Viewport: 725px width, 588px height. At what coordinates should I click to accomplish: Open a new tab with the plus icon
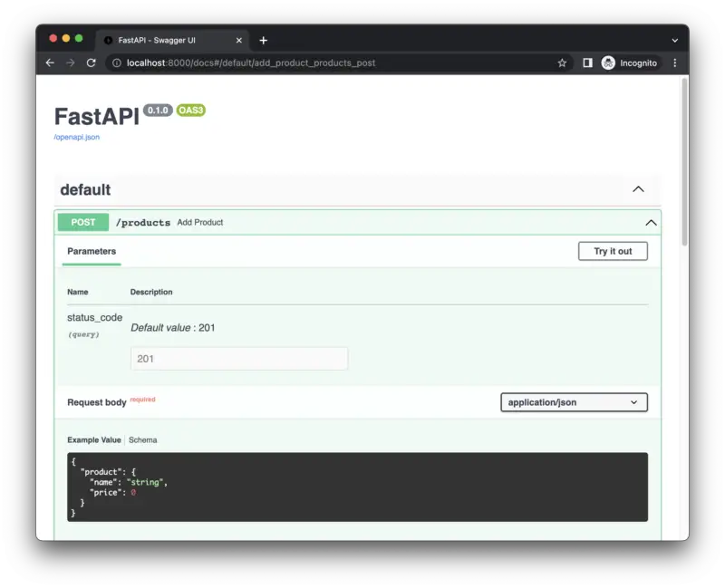(x=263, y=40)
